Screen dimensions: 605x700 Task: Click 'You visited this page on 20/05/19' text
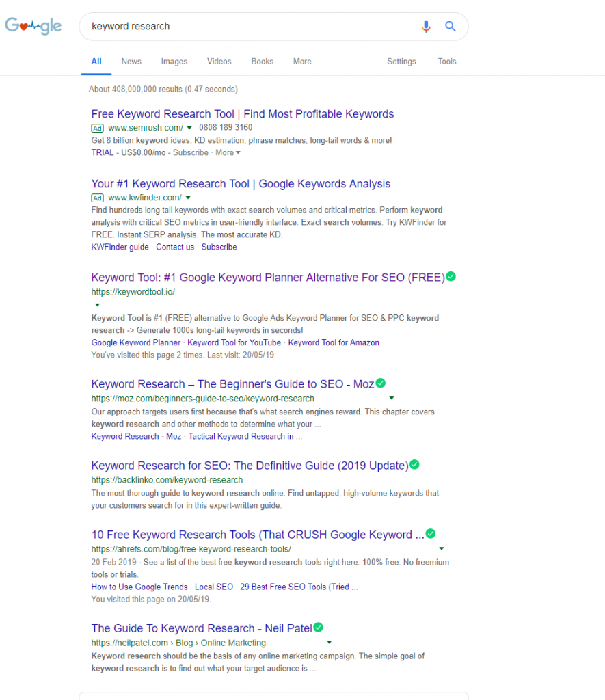151,600
